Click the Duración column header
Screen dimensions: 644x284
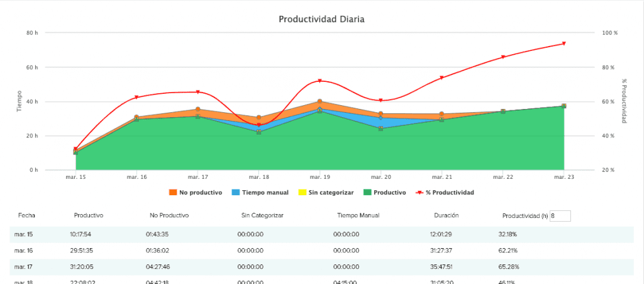446,215
